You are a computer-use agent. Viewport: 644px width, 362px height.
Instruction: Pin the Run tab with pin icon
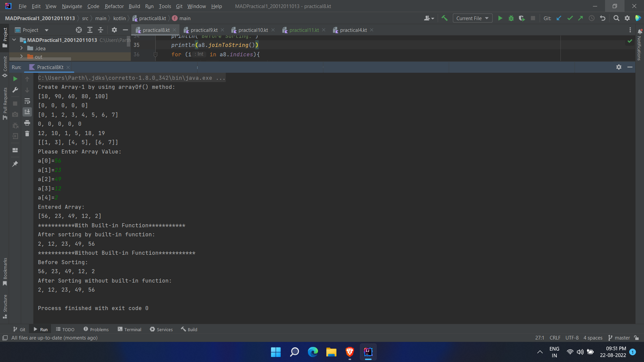tap(15, 164)
